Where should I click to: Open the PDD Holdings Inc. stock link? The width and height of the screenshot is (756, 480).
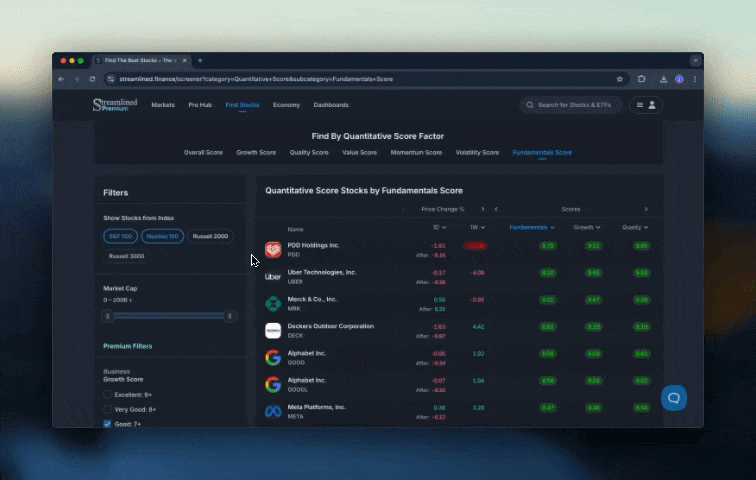click(313, 245)
